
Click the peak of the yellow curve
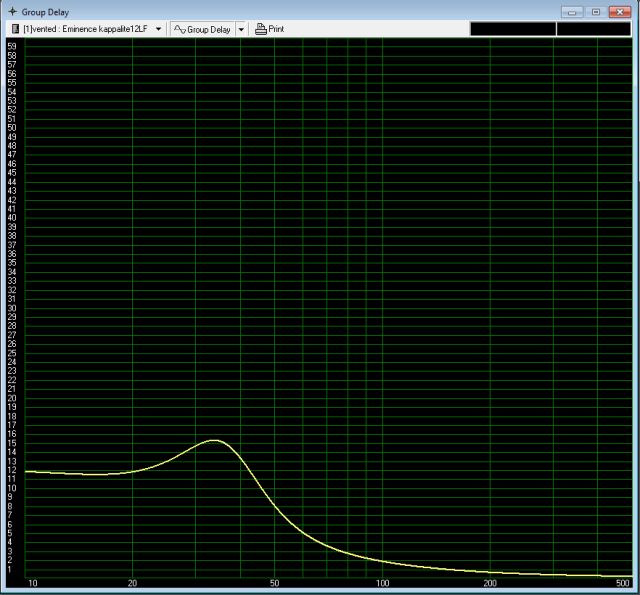214,440
